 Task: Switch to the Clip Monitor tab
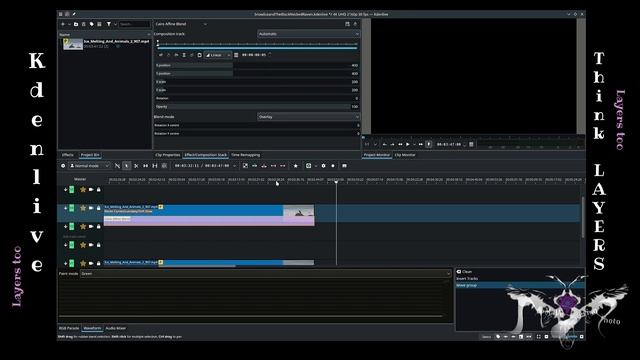pyautogui.click(x=405, y=155)
